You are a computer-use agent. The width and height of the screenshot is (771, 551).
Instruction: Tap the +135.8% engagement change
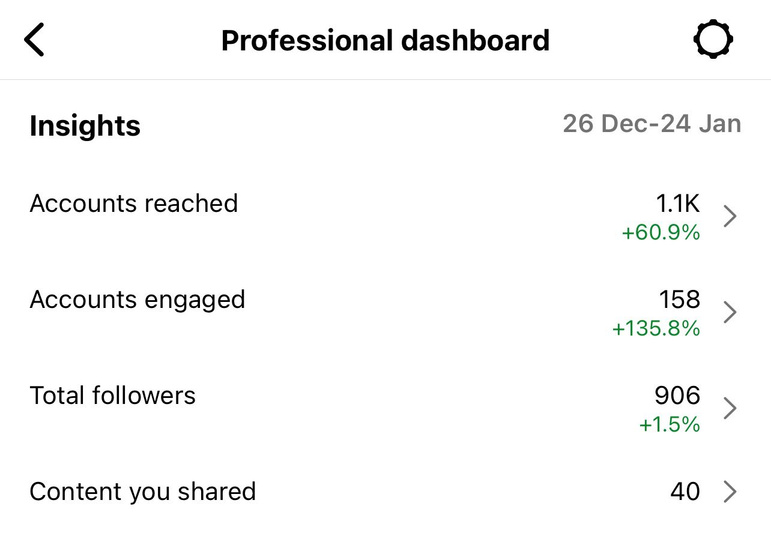tap(656, 328)
